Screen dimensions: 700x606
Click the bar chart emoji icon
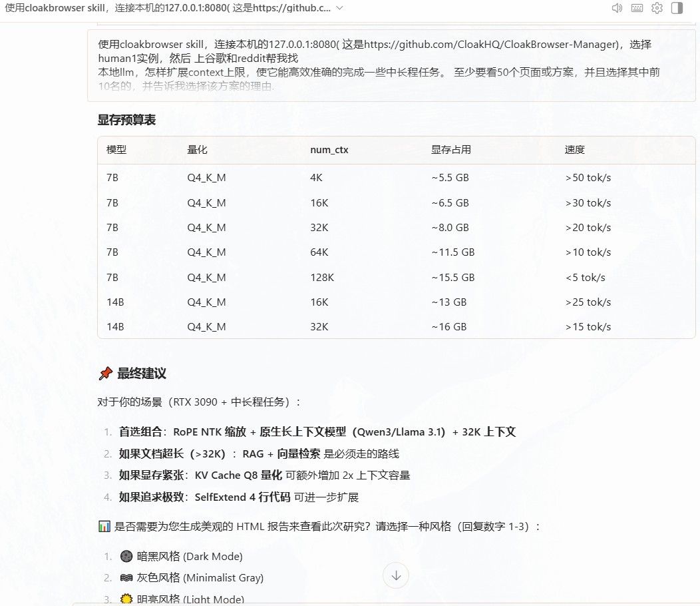click(x=104, y=527)
